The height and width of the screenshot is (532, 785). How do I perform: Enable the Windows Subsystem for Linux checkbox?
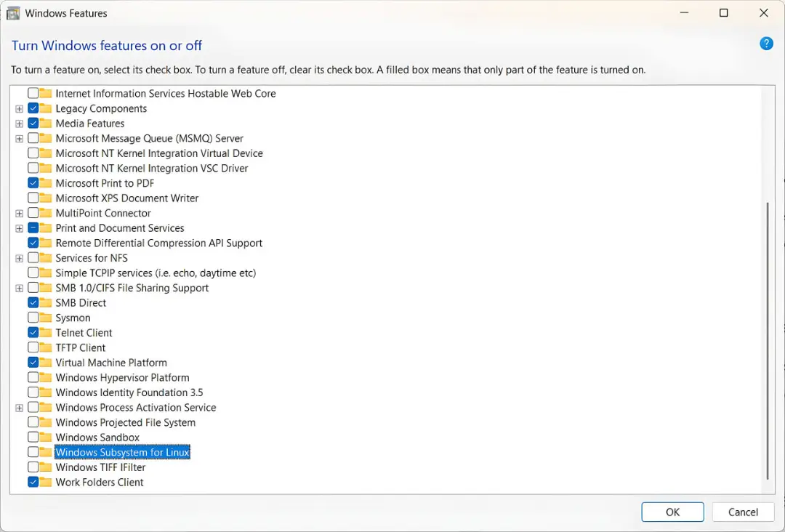click(33, 452)
